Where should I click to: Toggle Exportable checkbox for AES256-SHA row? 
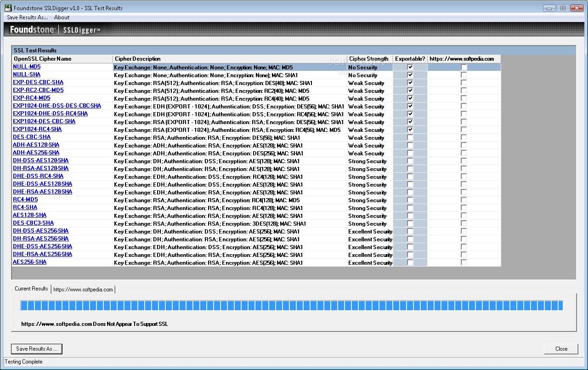pyautogui.click(x=410, y=262)
